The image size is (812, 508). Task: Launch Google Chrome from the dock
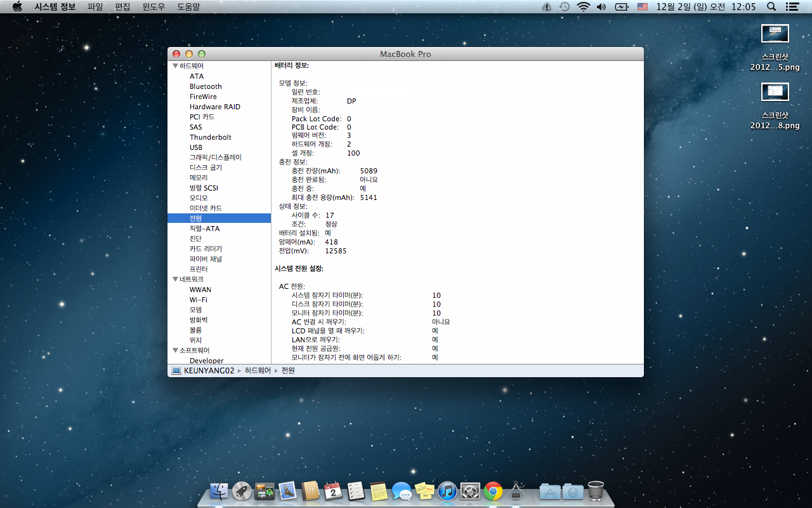pos(493,491)
